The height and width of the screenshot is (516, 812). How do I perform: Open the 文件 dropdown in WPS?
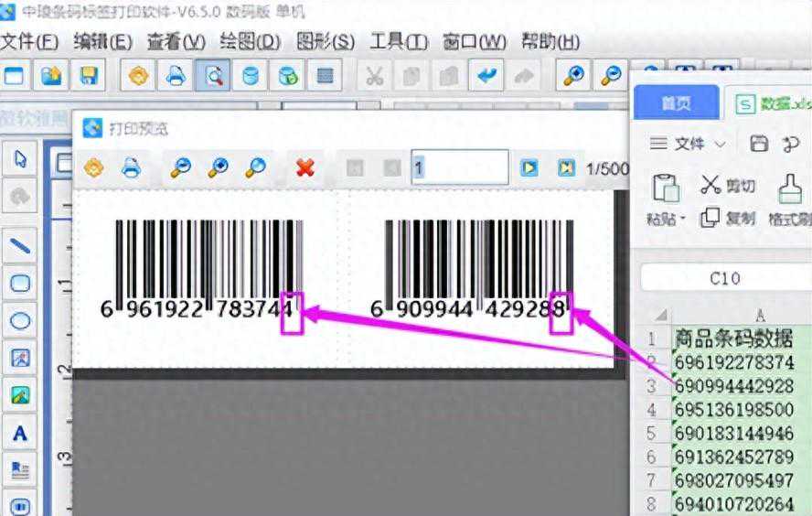tap(688, 144)
